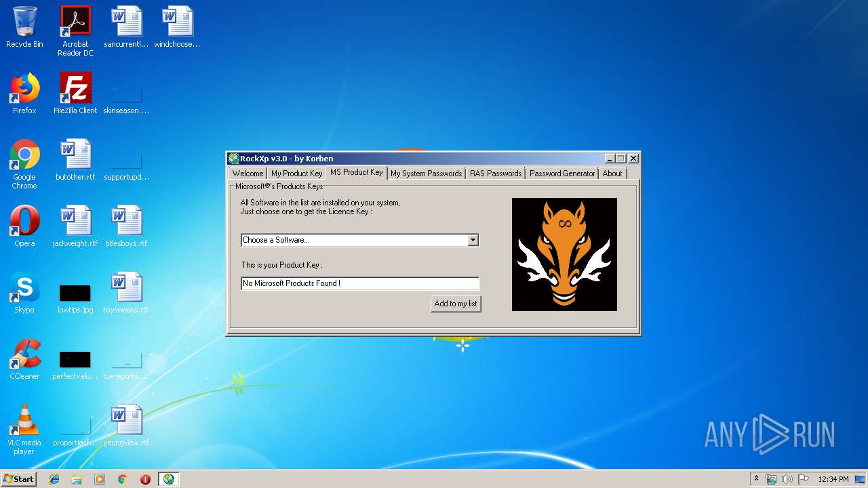Launch the FileZilla Client shortcut
The height and width of the screenshot is (488, 868).
(x=75, y=94)
